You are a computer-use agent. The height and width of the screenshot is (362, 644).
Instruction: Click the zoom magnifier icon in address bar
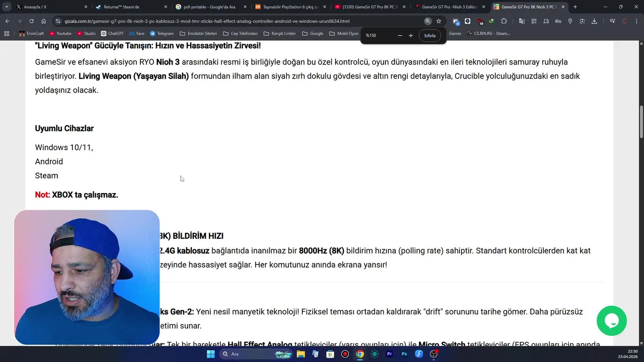click(428, 21)
